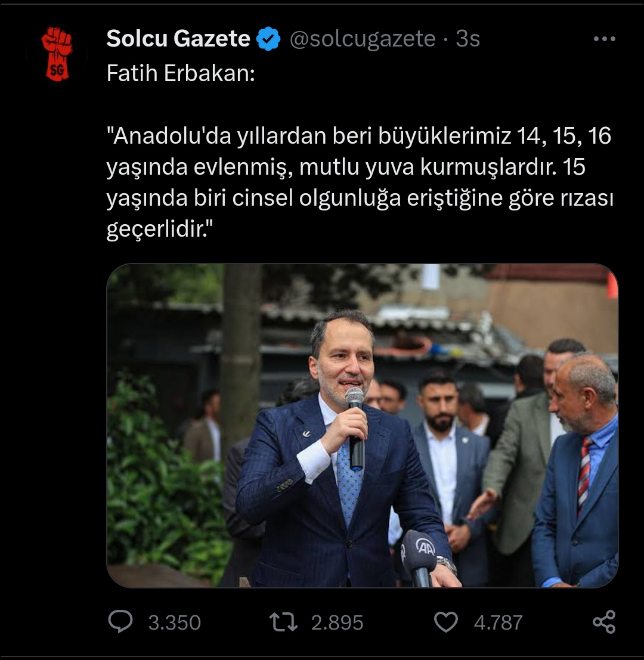Open the quoted tweet text starting "Anadolu'da"
644x660 pixels.
[x=360, y=182]
